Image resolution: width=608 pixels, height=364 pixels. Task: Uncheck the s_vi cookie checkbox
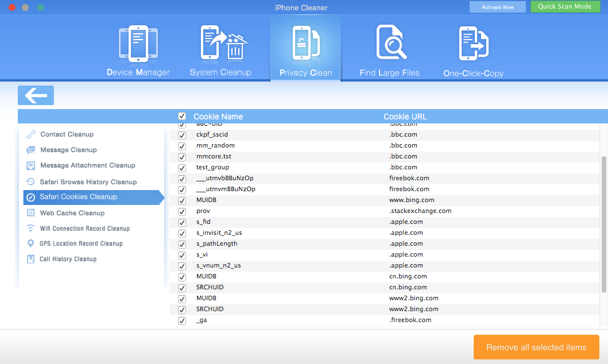[x=182, y=255]
